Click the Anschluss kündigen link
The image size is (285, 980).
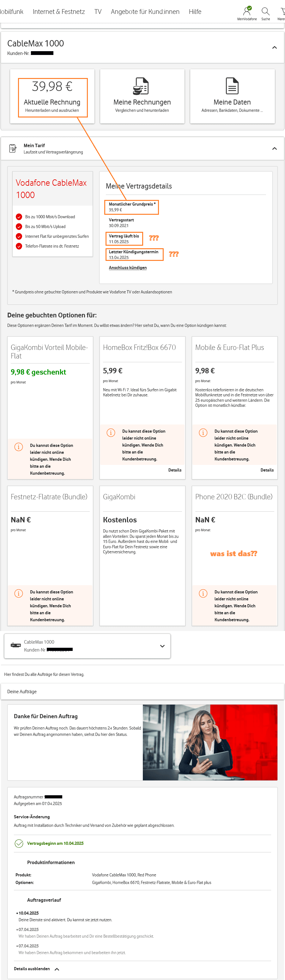[127, 268]
